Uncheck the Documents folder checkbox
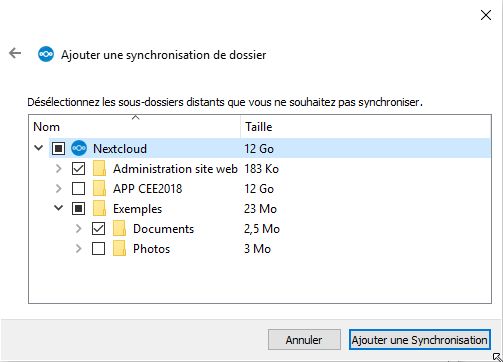 (x=98, y=229)
